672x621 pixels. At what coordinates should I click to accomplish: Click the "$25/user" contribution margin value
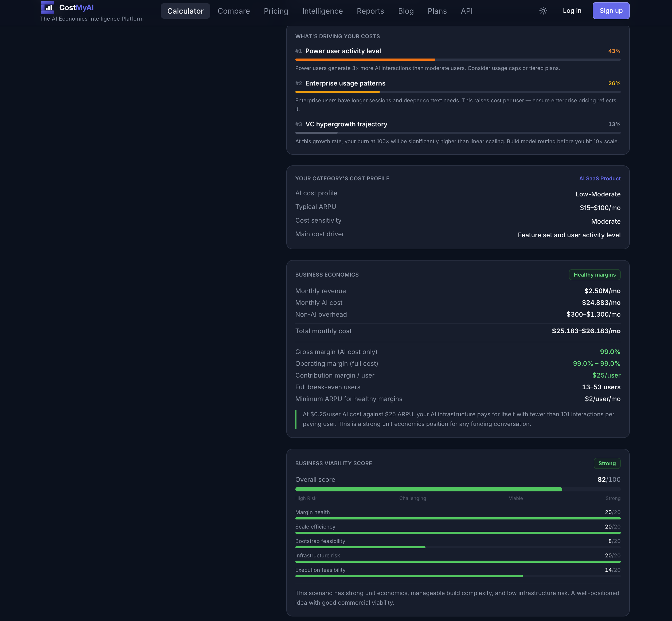(x=606, y=375)
